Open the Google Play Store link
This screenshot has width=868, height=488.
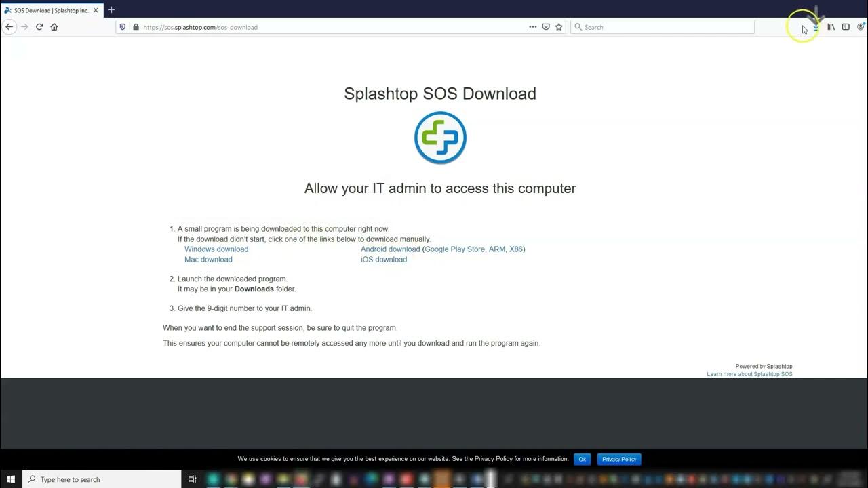pos(455,249)
